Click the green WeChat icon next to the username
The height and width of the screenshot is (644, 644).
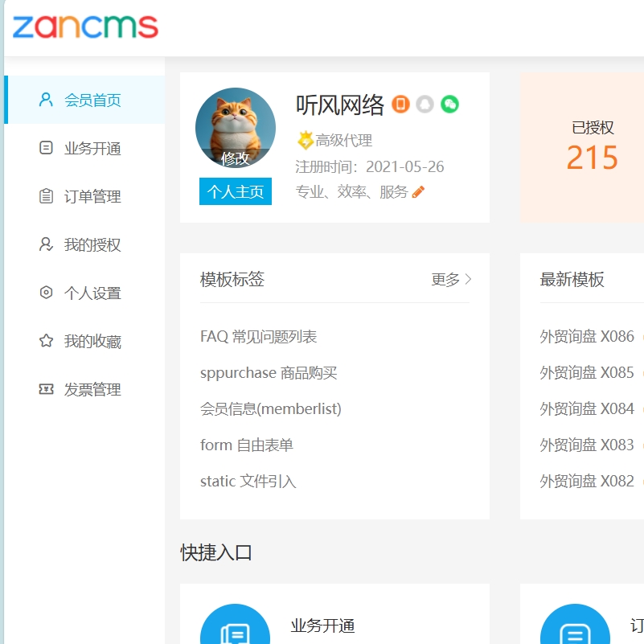click(x=450, y=105)
